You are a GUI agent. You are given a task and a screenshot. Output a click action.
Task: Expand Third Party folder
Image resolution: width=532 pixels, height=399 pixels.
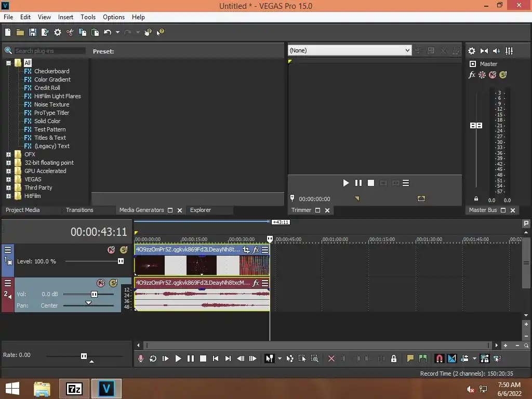pyautogui.click(x=8, y=188)
